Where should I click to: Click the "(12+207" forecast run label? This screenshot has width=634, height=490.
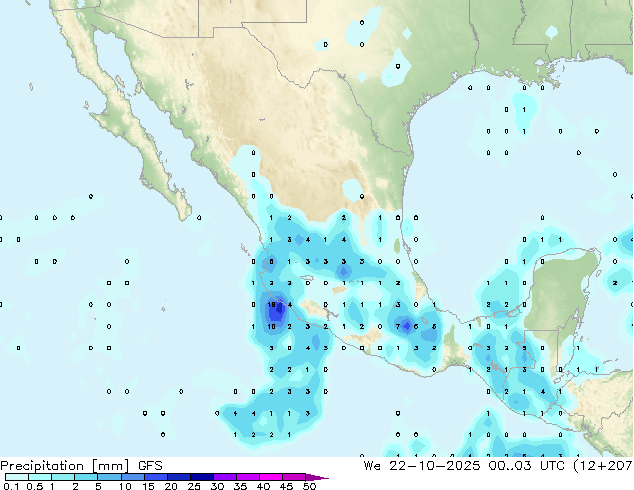pyautogui.click(x=603, y=466)
